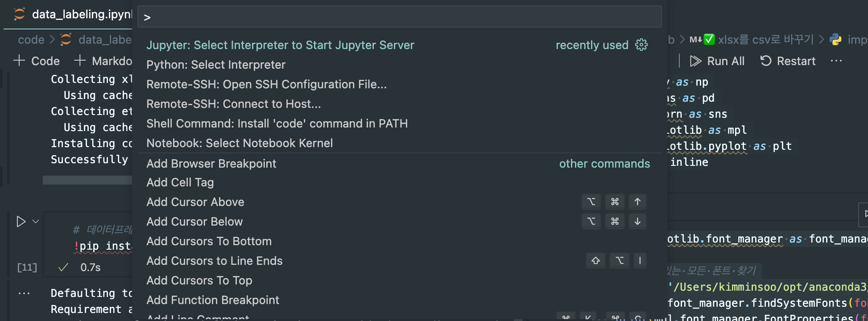Click the Run All play icon
Viewport: 868px width, 321px height.
pos(695,61)
